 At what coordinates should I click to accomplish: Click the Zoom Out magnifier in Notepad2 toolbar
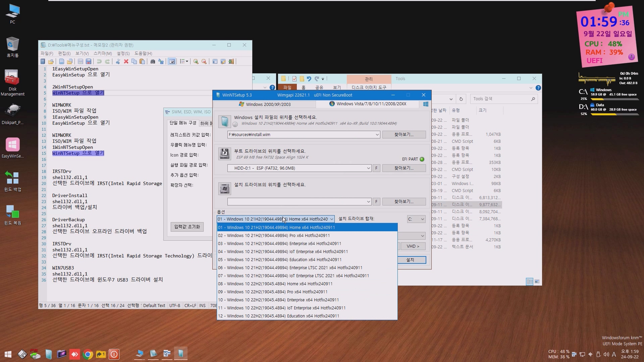(x=204, y=61)
